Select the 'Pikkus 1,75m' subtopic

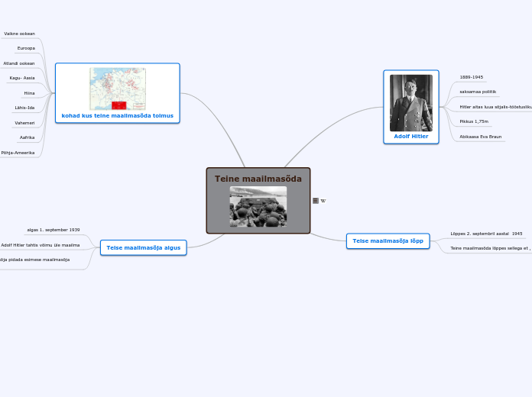click(x=474, y=121)
